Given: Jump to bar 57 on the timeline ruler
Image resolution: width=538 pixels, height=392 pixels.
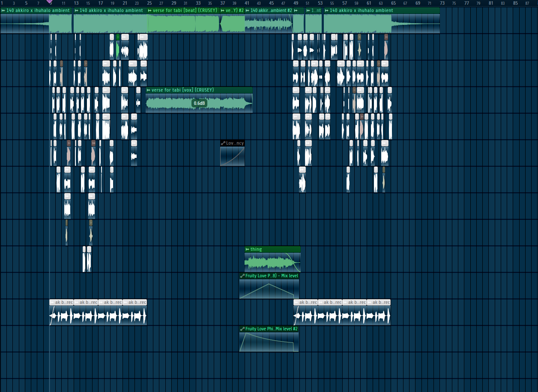Looking at the screenshot, I should coord(345,3).
